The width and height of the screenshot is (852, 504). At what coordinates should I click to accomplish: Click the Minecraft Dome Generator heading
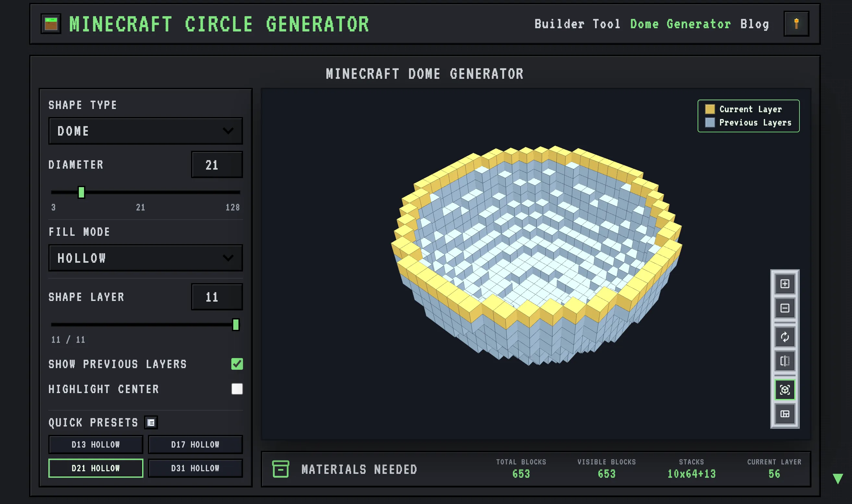pyautogui.click(x=425, y=74)
